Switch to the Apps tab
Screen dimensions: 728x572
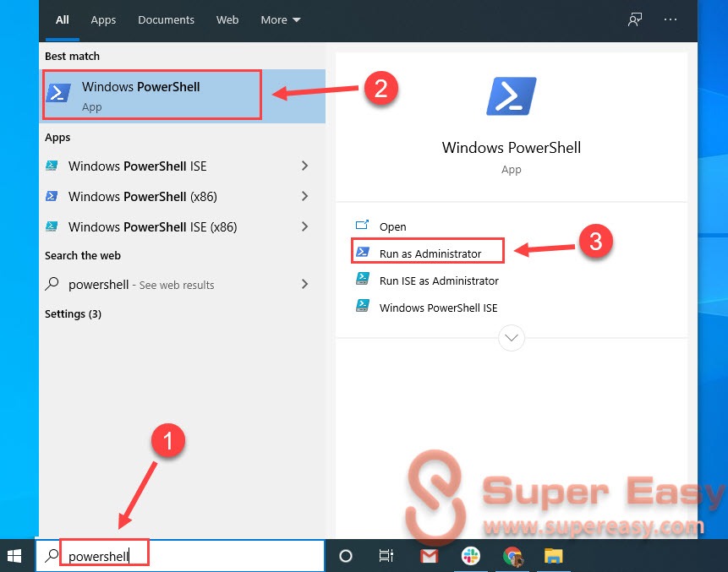click(103, 20)
